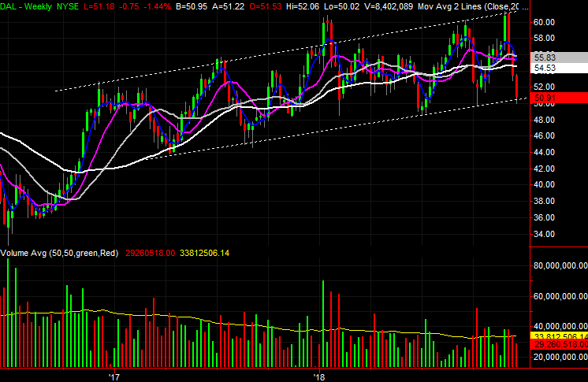Click the low value Lo=50.02
The width and height of the screenshot is (588, 382).
[x=343, y=6]
